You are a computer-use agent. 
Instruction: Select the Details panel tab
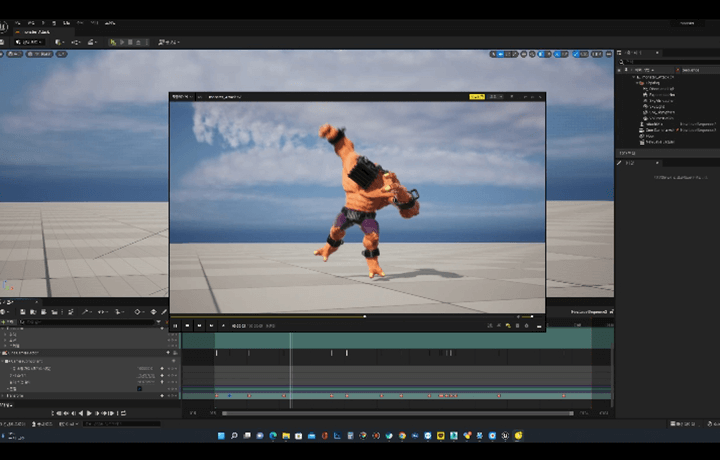(638, 163)
